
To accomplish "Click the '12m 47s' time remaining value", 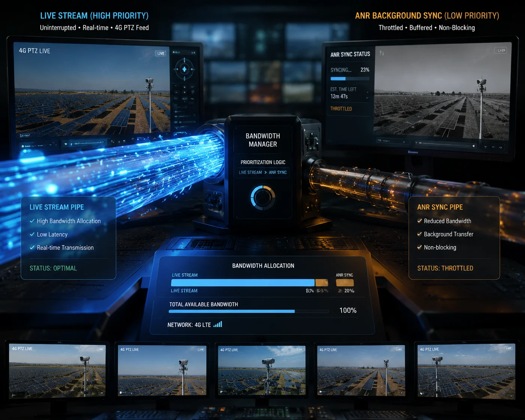I will tap(339, 96).
